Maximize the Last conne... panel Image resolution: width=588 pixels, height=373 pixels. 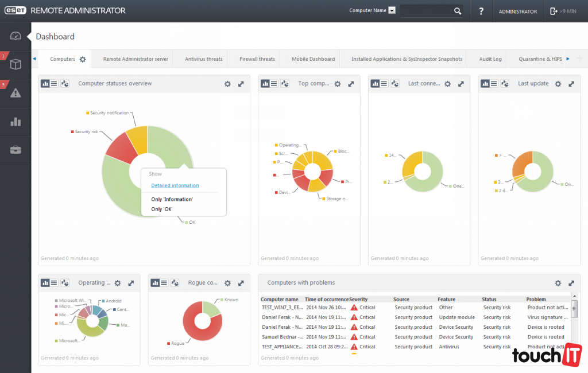(461, 84)
